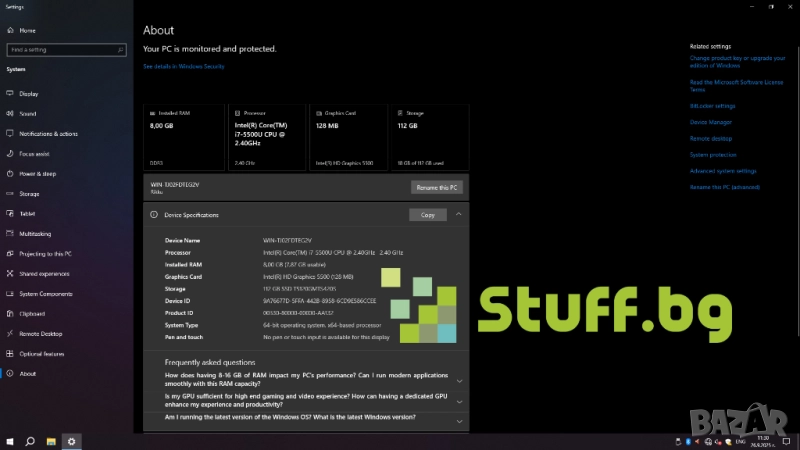800x450 pixels.
Task: Expand the latest Windows version FAQ
Action: click(x=459, y=420)
